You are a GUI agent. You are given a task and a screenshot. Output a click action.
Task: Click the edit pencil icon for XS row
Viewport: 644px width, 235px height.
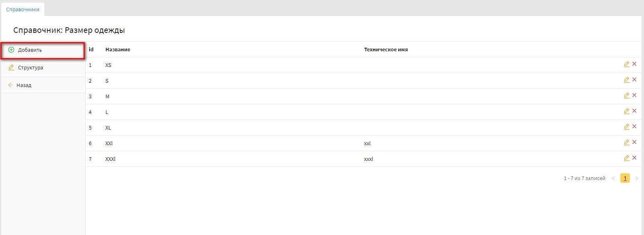click(x=626, y=64)
